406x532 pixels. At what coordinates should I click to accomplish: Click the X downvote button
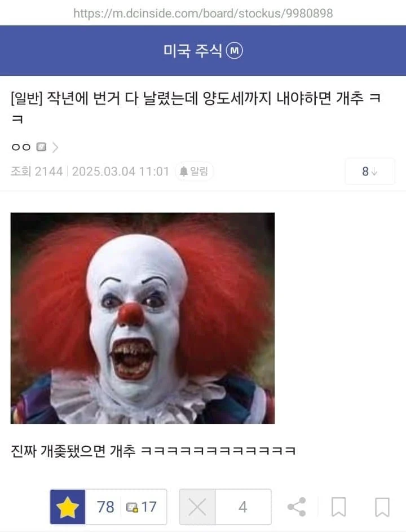[197, 507]
